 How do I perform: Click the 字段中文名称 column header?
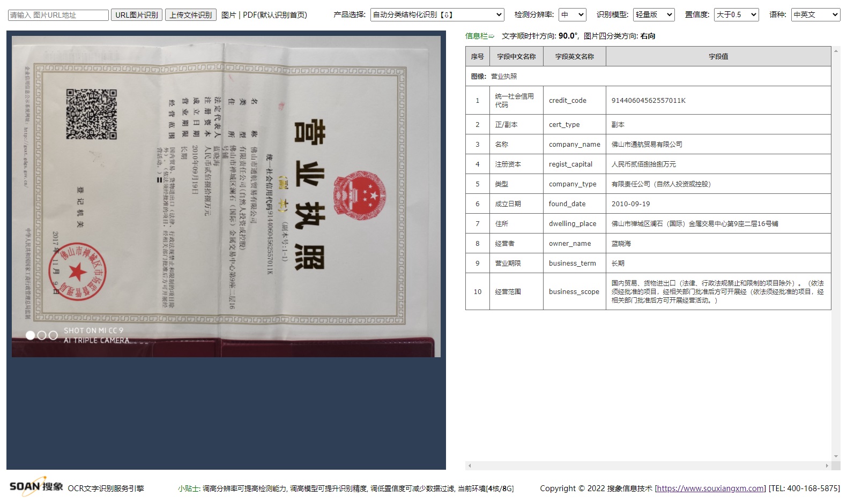point(516,56)
